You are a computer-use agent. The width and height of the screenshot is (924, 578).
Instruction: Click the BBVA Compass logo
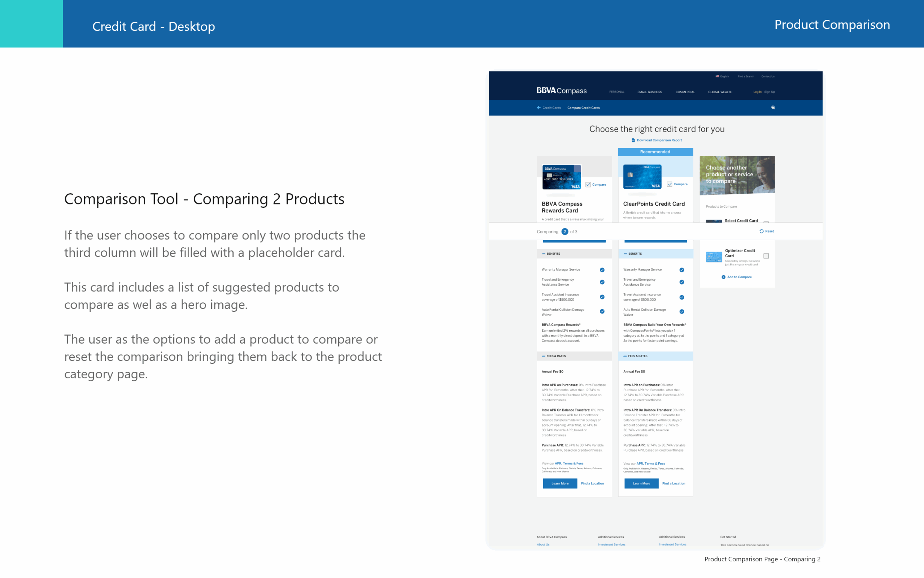click(561, 91)
